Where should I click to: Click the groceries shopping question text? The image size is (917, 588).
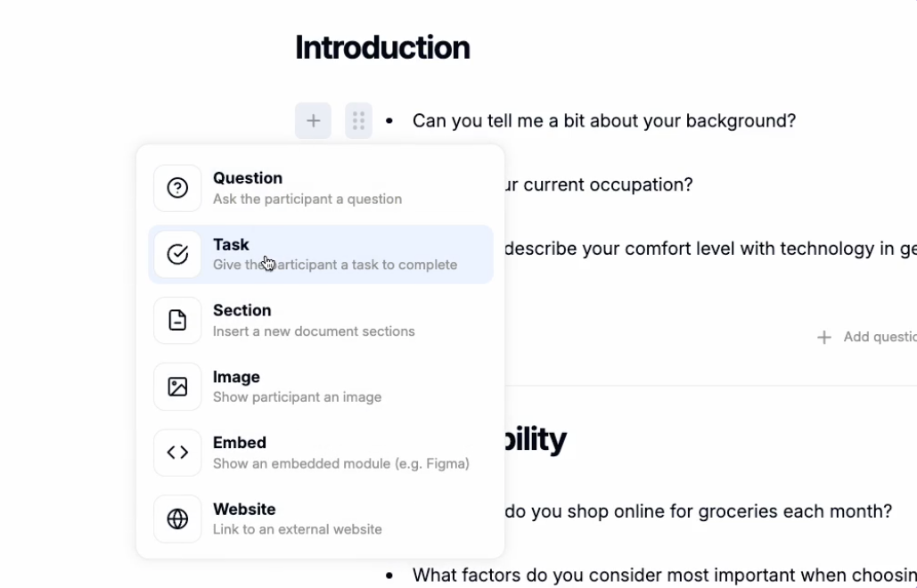(699, 511)
